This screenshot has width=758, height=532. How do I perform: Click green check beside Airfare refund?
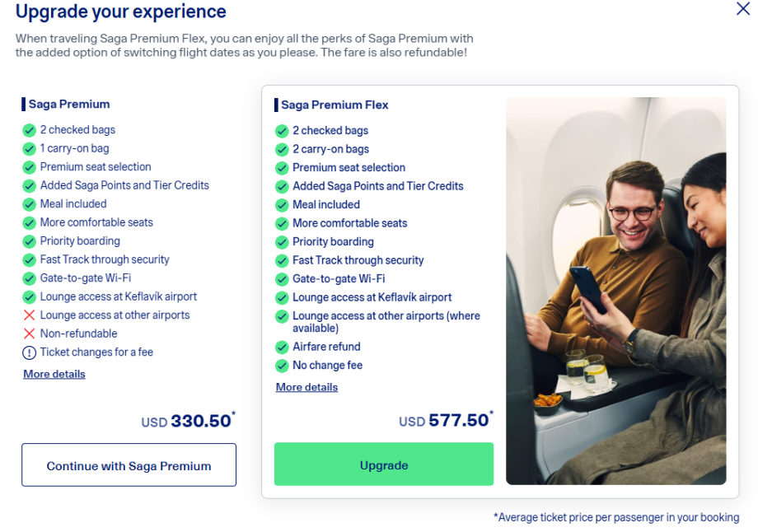tap(283, 347)
